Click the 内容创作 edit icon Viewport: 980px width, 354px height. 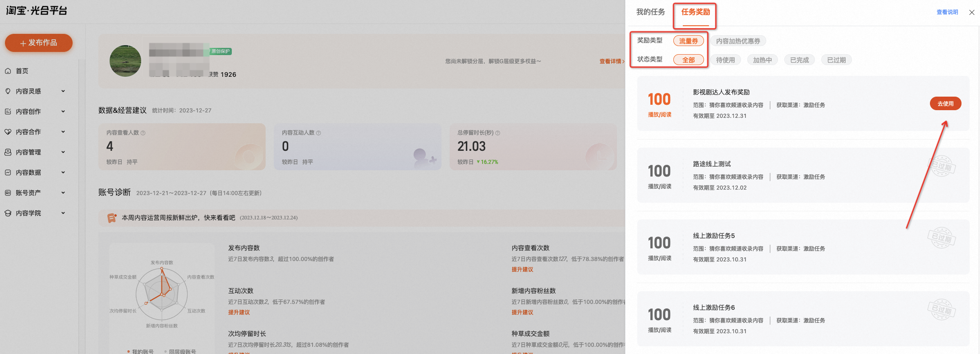8,112
